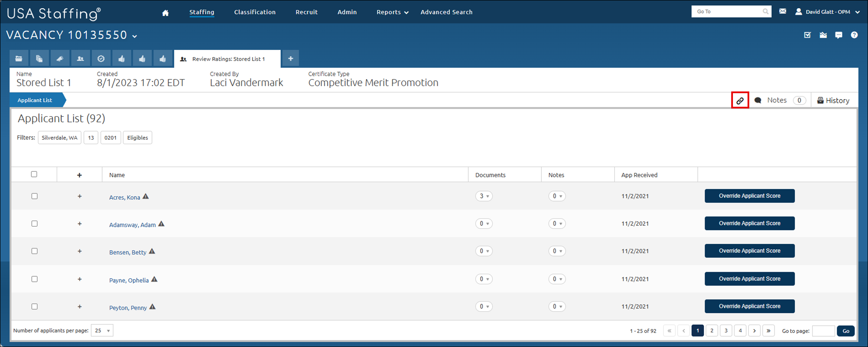
Task: Open the Reports menu dropdown
Action: 392,12
